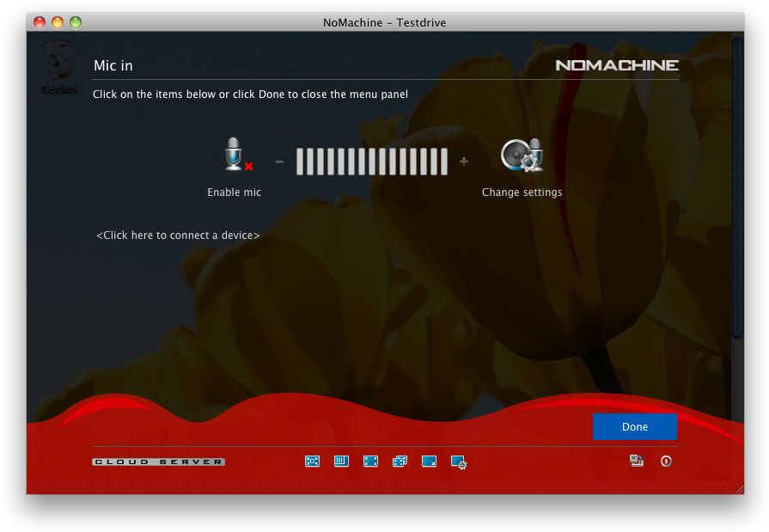The height and width of the screenshot is (532, 769).
Task: Toggle the fullscreen icon in bottom toolbar
Action: coord(370,462)
